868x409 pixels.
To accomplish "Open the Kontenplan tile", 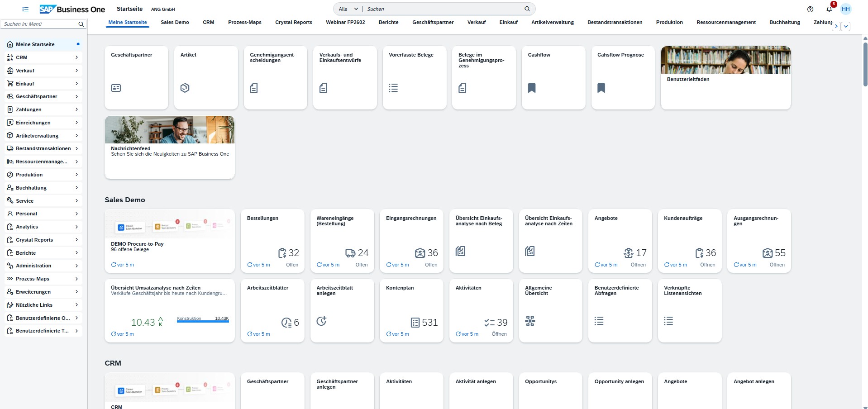I will point(411,310).
